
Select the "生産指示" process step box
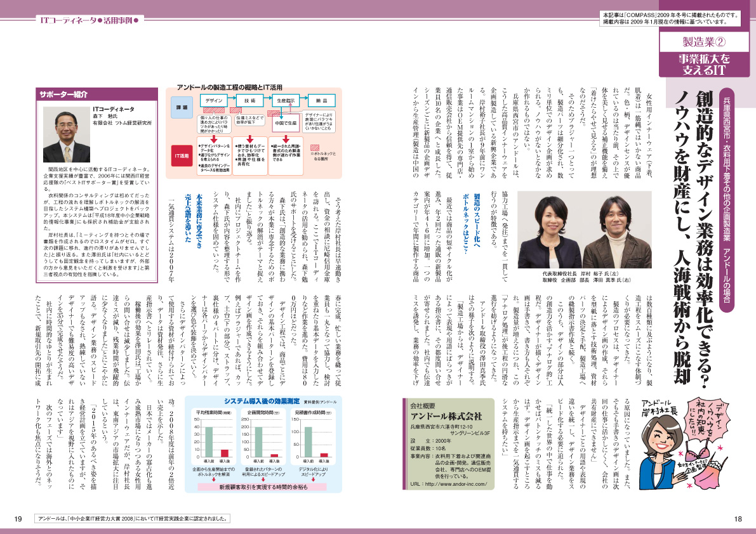tap(286, 101)
